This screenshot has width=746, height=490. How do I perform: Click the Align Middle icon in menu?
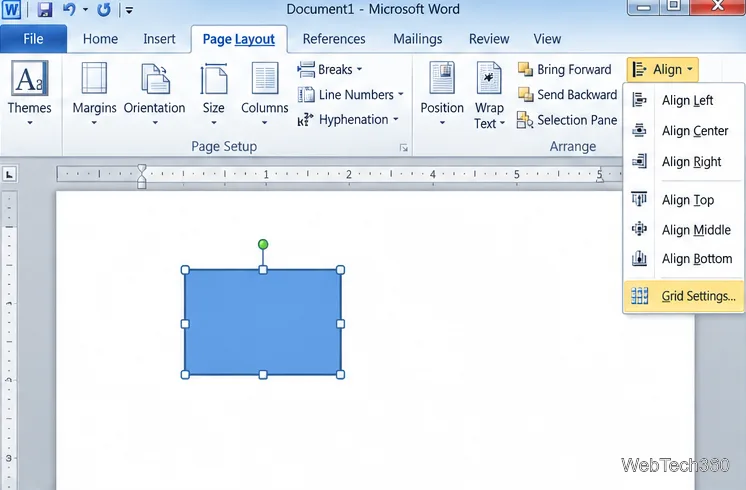pos(639,229)
